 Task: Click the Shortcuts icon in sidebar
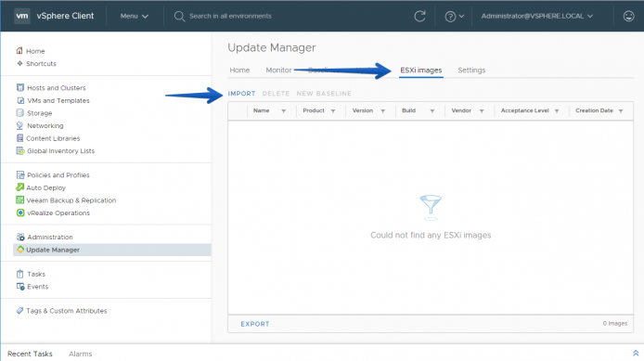coord(19,63)
